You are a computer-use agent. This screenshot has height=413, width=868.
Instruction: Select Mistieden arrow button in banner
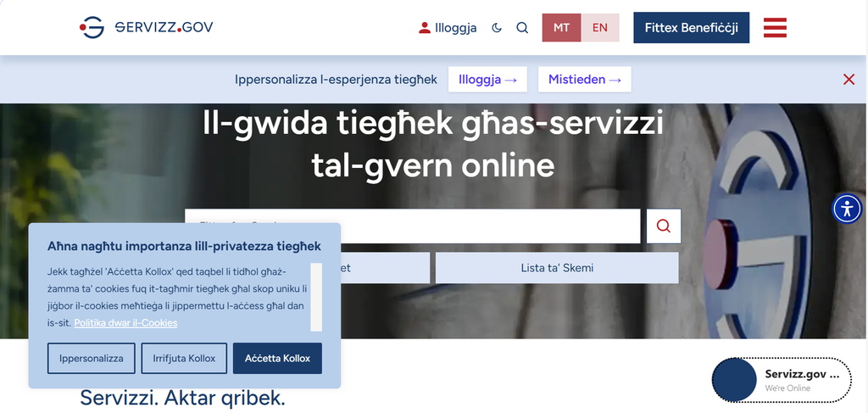(x=585, y=79)
